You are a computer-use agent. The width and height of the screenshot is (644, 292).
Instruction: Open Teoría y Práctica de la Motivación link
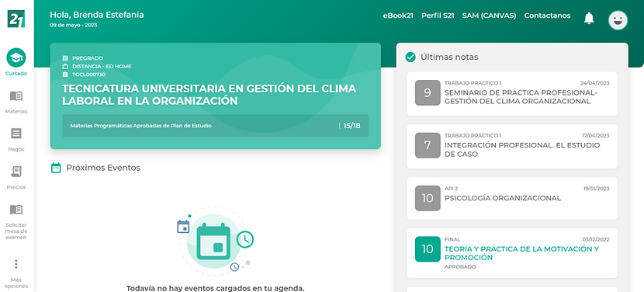pyautogui.click(x=521, y=253)
